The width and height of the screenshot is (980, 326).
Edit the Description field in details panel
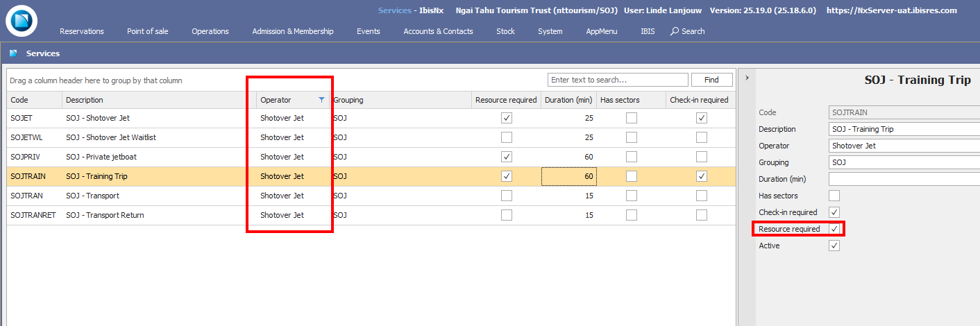tap(904, 129)
